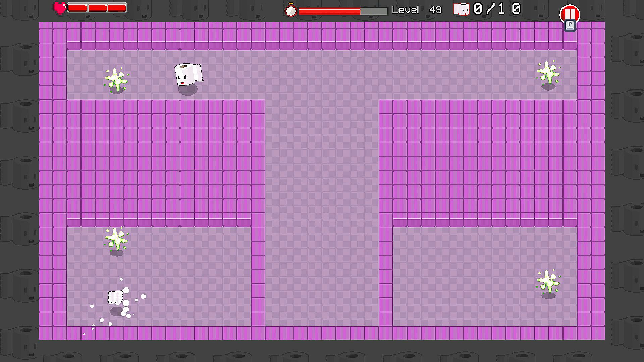Click the sparkling toilet paper roll pickup
Screen dimensions: 644x362
pos(116,297)
